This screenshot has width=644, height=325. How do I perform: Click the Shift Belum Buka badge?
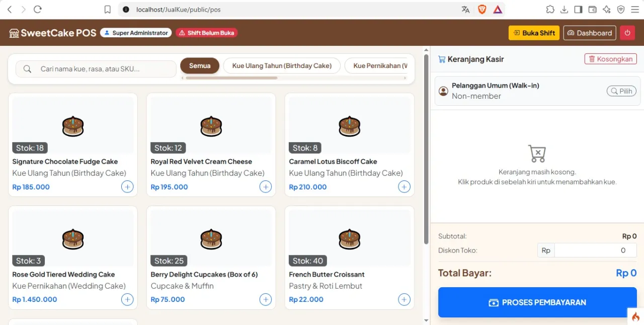206,33
